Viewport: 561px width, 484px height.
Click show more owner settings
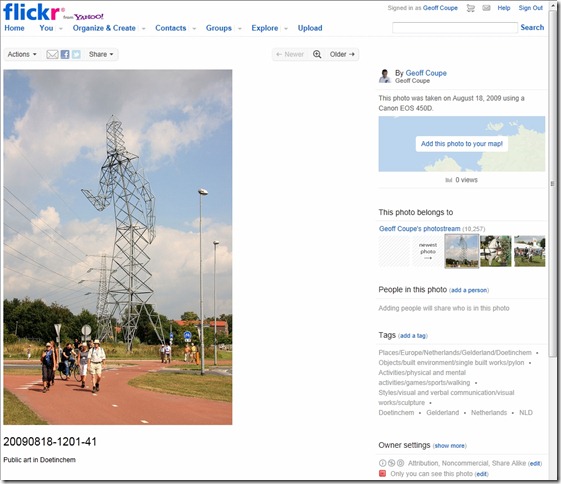450,446
